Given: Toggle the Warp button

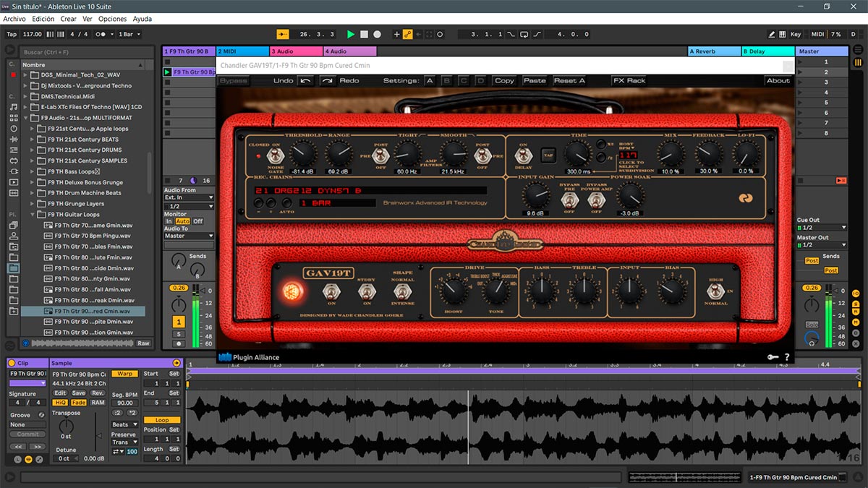Looking at the screenshot, I should [125, 374].
